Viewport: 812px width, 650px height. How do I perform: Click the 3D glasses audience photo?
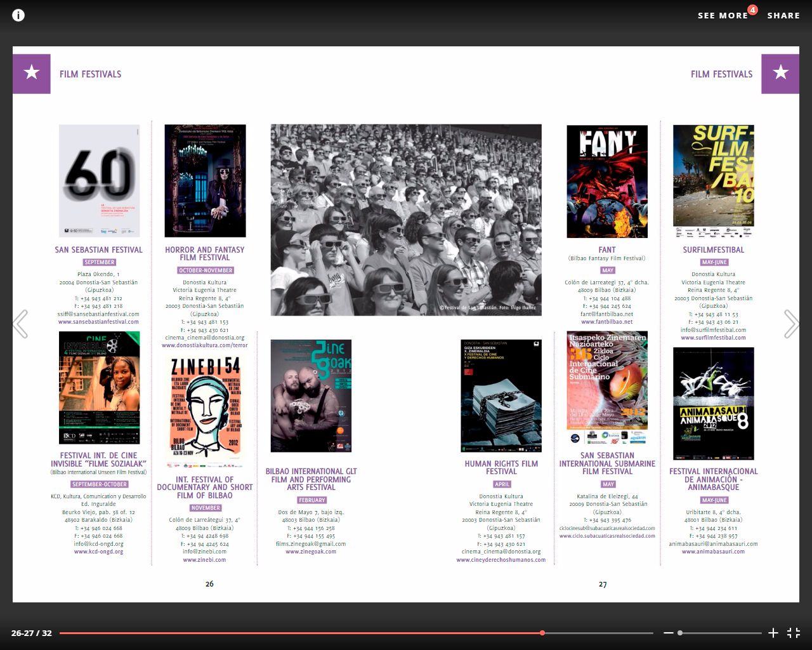point(406,220)
